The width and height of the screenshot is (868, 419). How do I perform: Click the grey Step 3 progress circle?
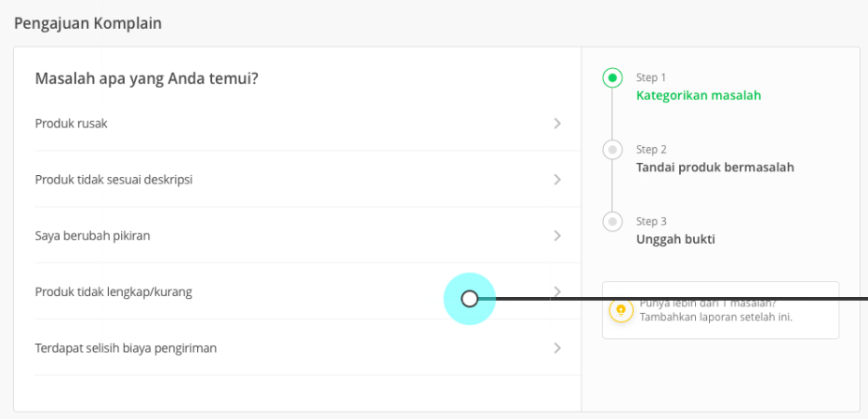[612, 222]
